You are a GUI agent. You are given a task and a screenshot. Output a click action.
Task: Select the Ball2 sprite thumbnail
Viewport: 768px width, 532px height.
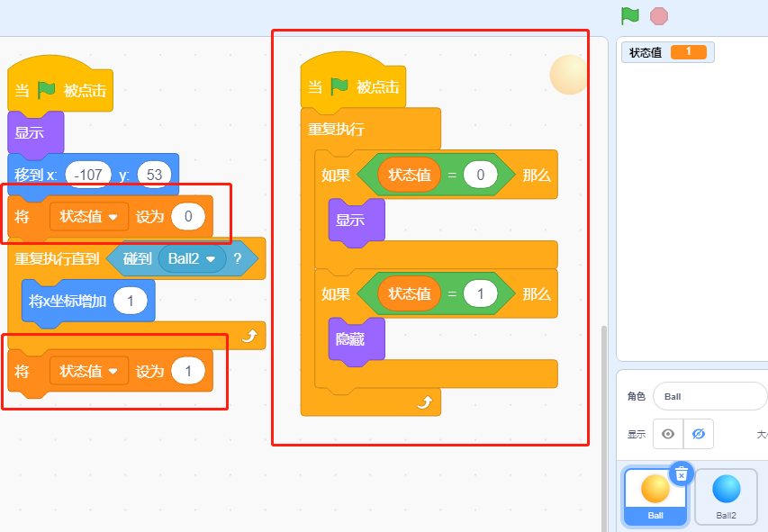726,496
